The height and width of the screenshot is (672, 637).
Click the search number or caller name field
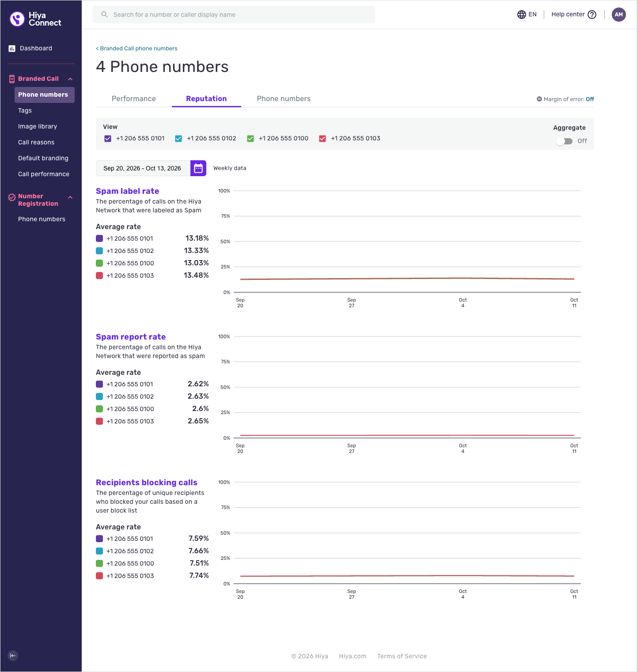coord(234,15)
